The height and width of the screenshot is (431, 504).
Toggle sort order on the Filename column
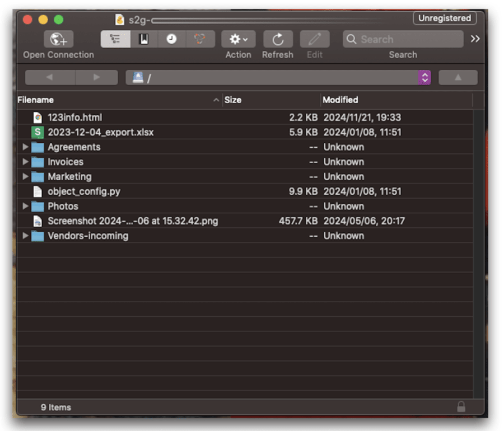tap(35, 100)
